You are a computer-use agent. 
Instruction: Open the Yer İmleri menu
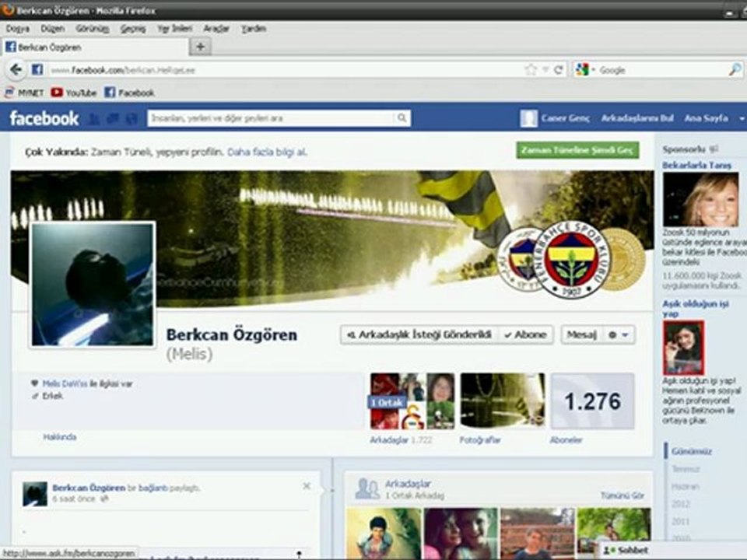(x=175, y=29)
